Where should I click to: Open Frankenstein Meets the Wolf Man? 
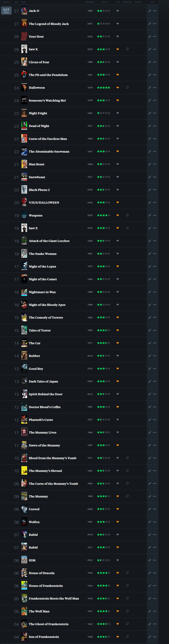(x=54, y=599)
